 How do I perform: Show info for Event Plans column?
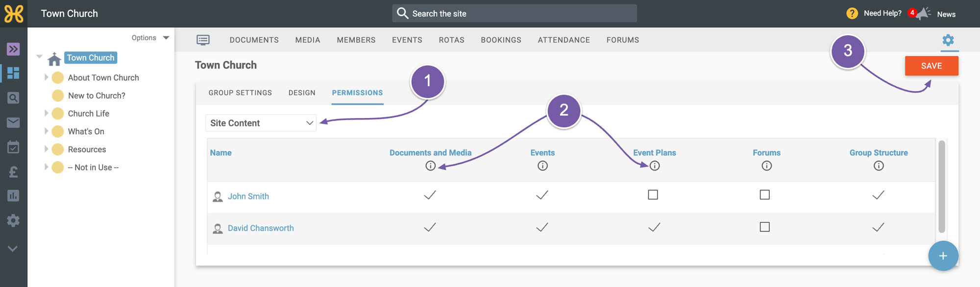pyautogui.click(x=655, y=166)
